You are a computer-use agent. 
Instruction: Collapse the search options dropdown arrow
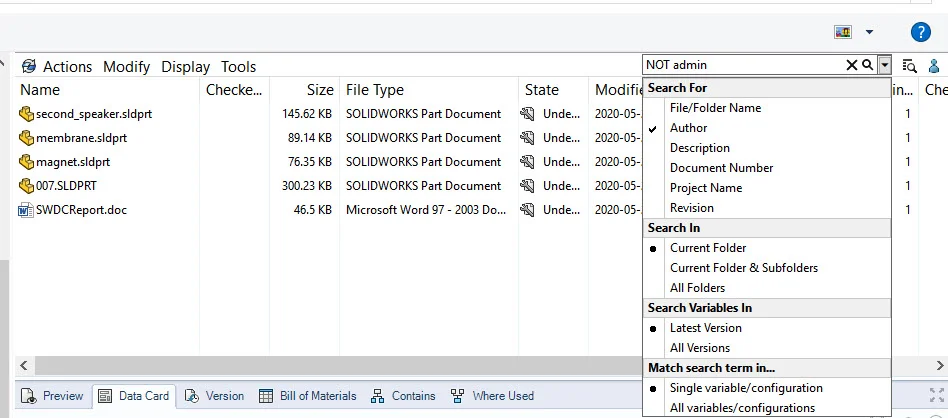884,65
